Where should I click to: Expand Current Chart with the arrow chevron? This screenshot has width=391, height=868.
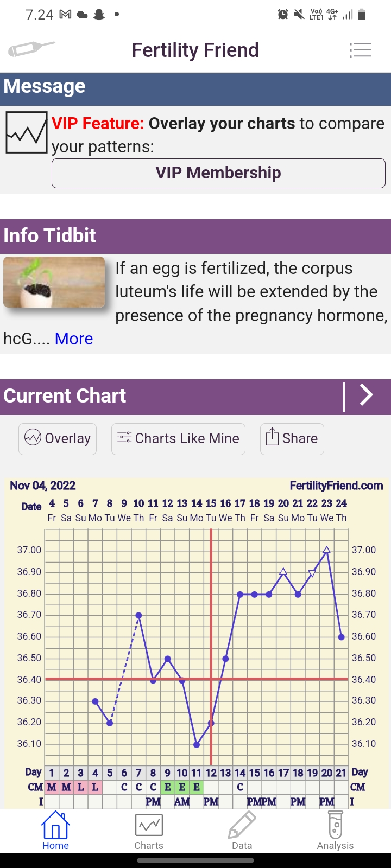click(367, 395)
